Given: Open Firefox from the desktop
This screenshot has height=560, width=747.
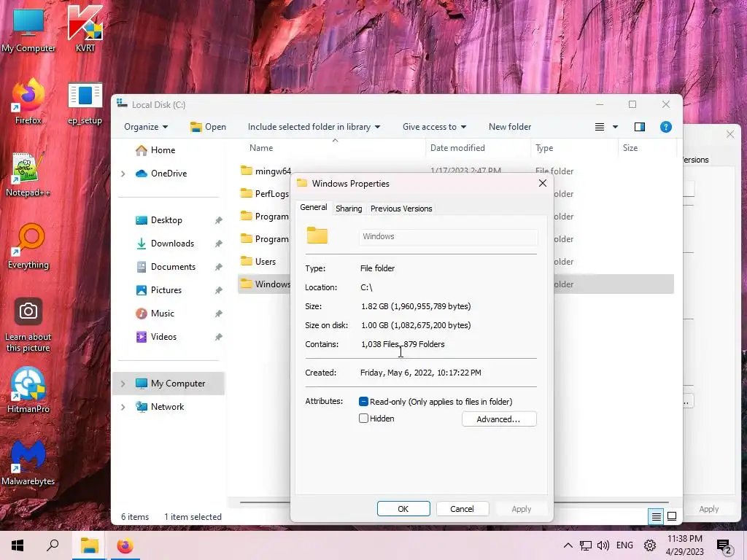Looking at the screenshot, I should 28,102.
